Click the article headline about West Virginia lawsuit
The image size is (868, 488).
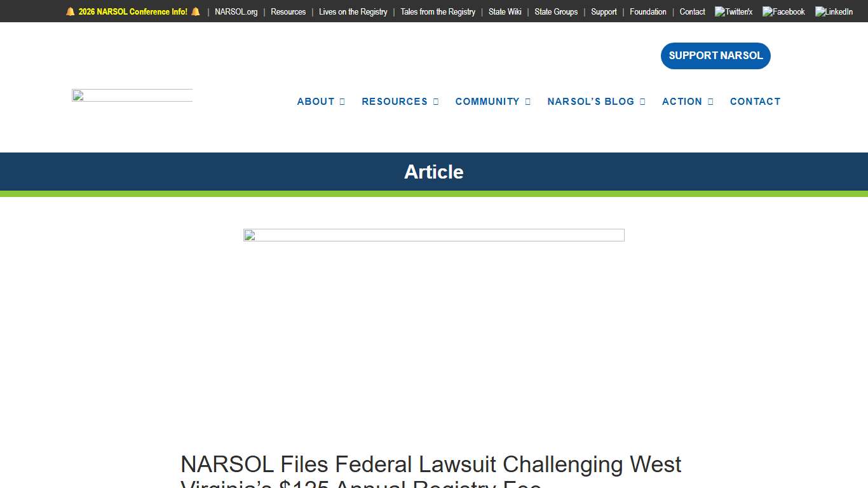point(431,464)
